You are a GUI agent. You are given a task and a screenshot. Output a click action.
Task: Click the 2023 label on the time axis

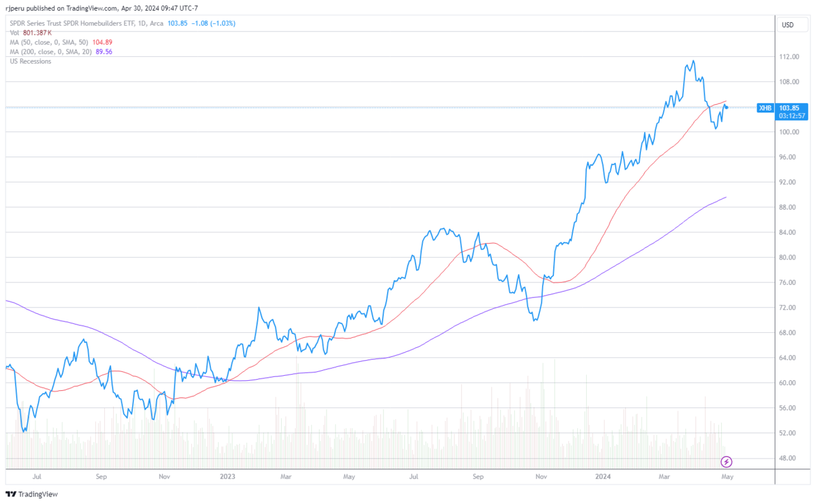point(227,477)
